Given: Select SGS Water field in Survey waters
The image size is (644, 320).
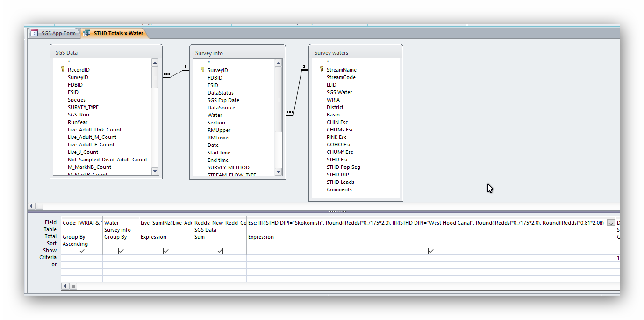Looking at the screenshot, I should 339,92.
